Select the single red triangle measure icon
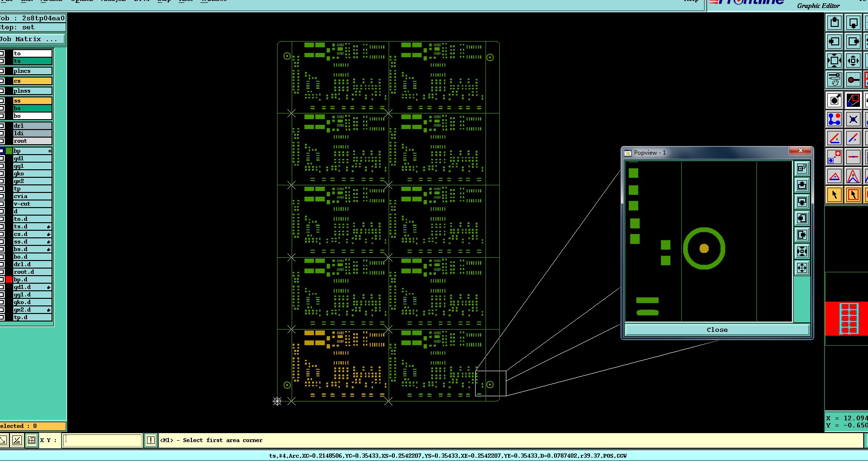The image size is (868, 461). click(834, 176)
